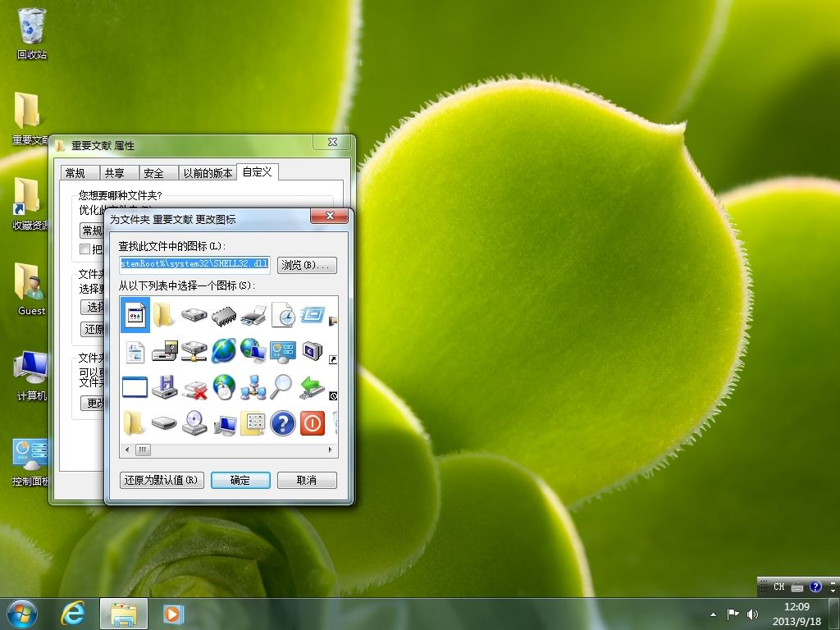Click the 还原为默认值(R) button
The image size is (840, 630).
click(x=162, y=480)
